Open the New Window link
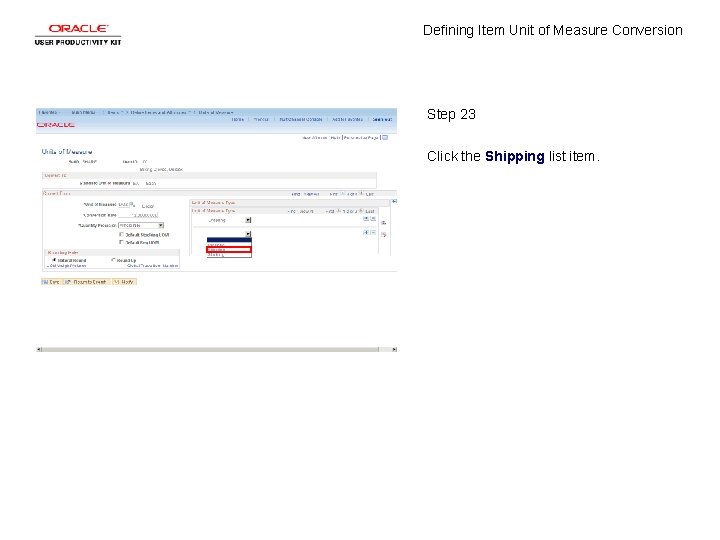Screen dimensions: 720x540 315,138
